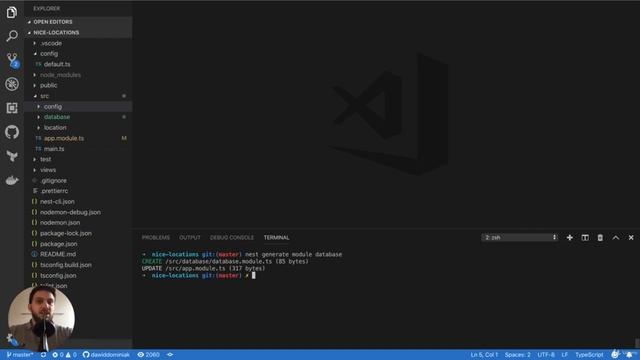The height and width of the screenshot is (360, 640).
Task: Open the Docker activity bar icon
Action: 12,180
